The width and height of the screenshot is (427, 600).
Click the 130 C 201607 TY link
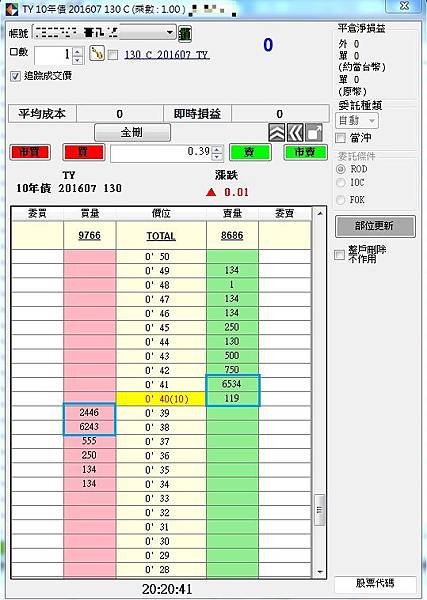pos(166,55)
